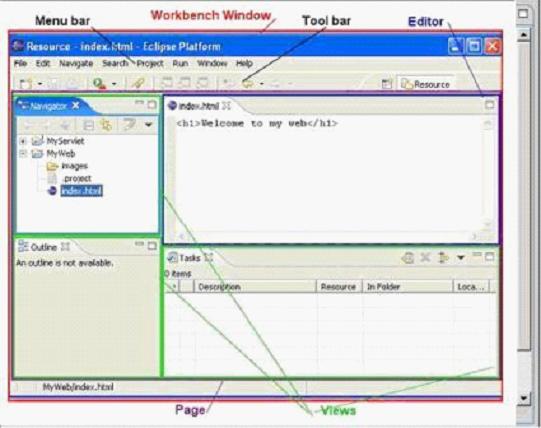Sort tasks by In Folder column
The width and height of the screenshot is (541, 428).
pyautogui.click(x=407, y=287)
